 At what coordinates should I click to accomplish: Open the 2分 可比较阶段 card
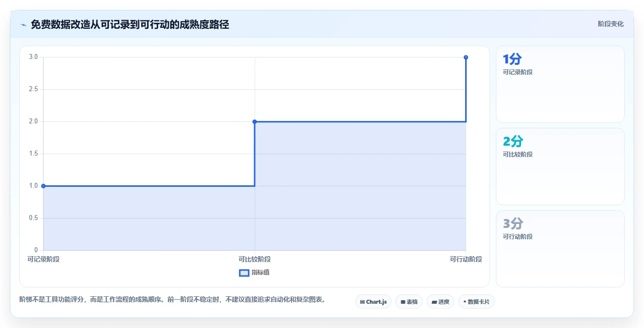click(560, 166)
